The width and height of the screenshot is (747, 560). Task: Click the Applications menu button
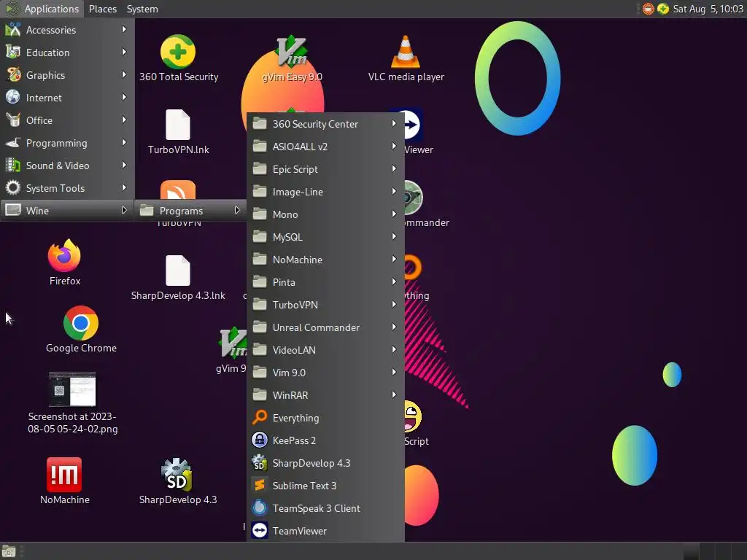pos(42,9)
